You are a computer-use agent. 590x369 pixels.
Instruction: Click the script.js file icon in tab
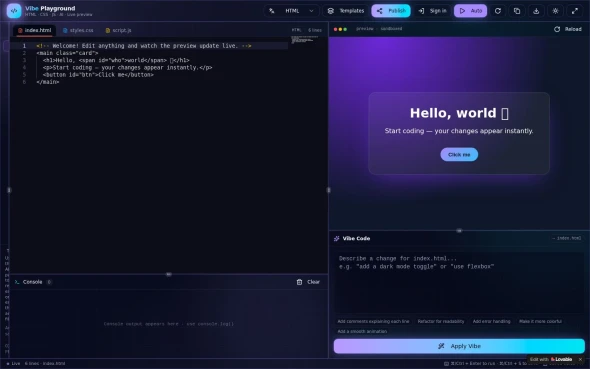click(x=108, y=30)
